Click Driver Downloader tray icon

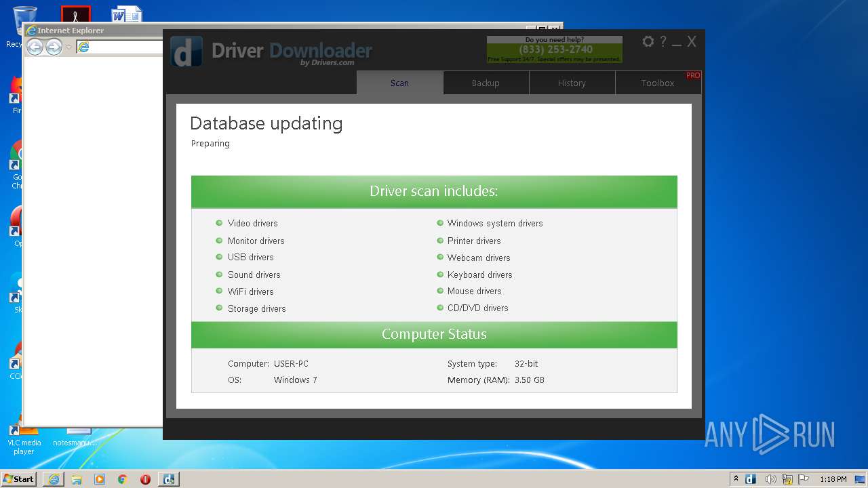click(x=751, y=479)
